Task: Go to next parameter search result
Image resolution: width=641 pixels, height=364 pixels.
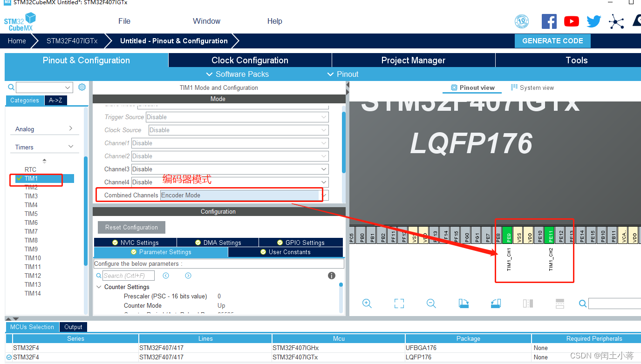Action: (188, 276)
